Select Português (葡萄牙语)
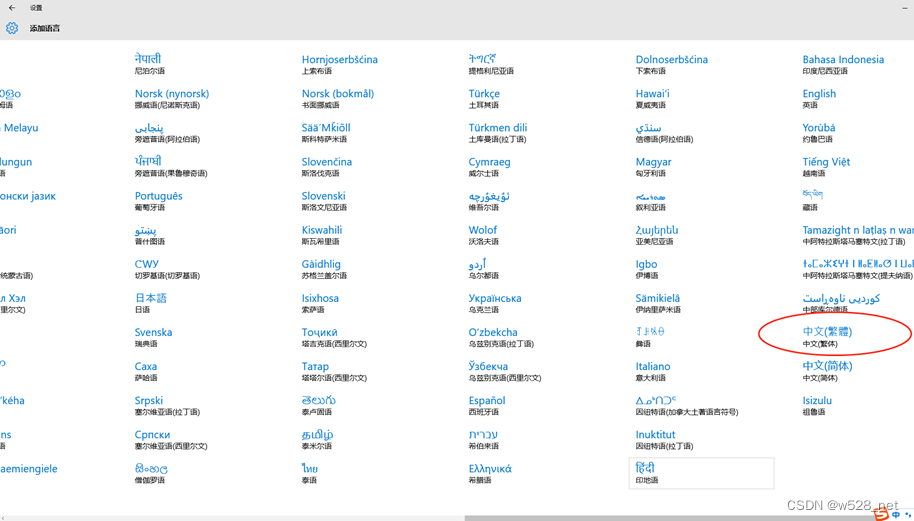914x521 pixels. (x=159, y=201)
